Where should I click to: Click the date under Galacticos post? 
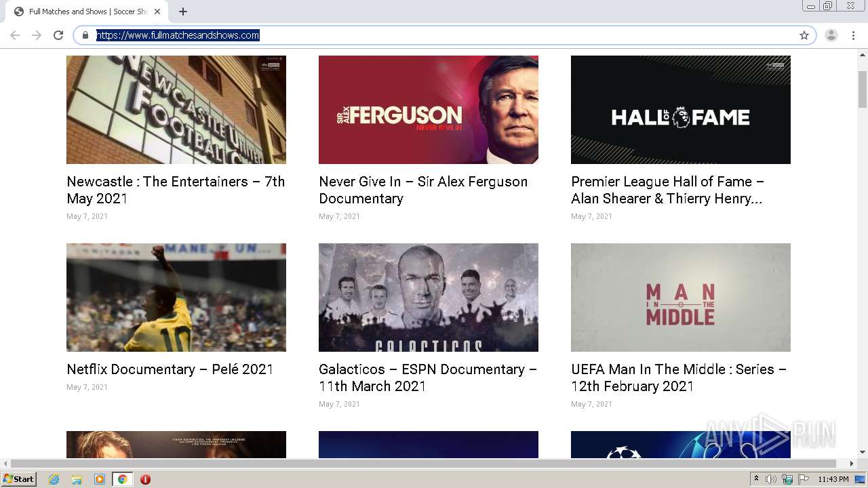point(339,404)
